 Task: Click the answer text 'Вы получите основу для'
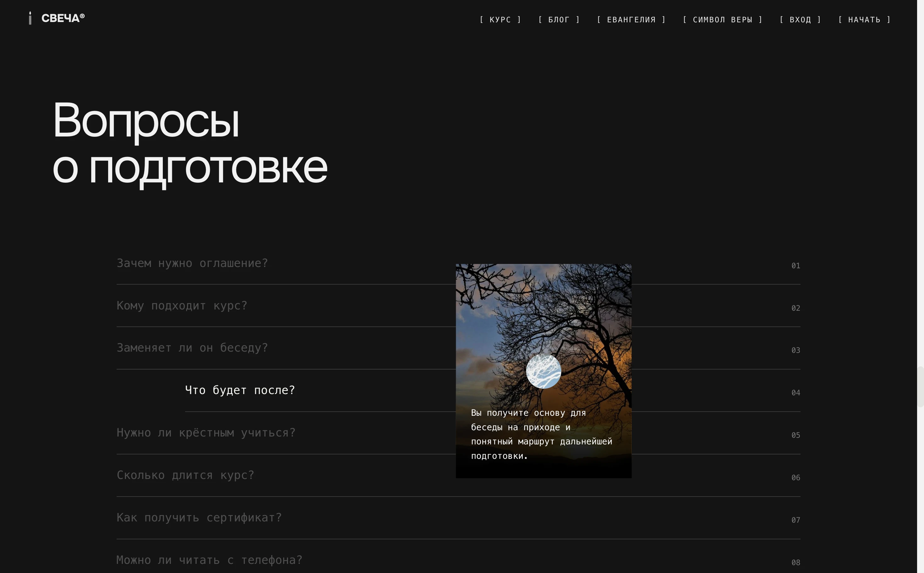coord(528,413)
